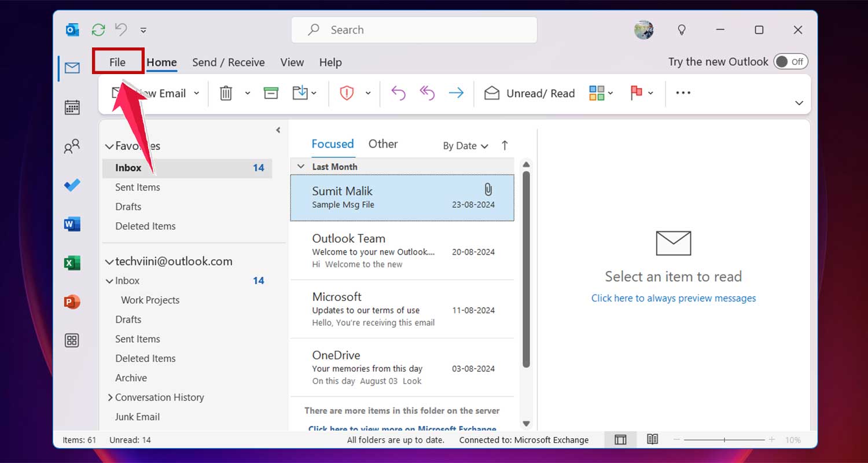This screenshot has height=463, width=868.
Task: Toggle Unread/Read on the ribbon
Action: [529, 93]
